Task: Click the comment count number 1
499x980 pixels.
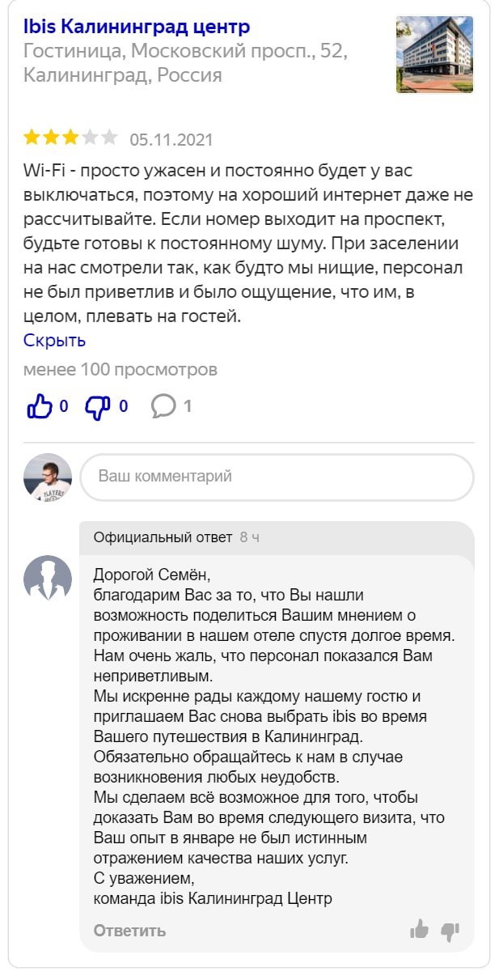Action: (188, 406)
